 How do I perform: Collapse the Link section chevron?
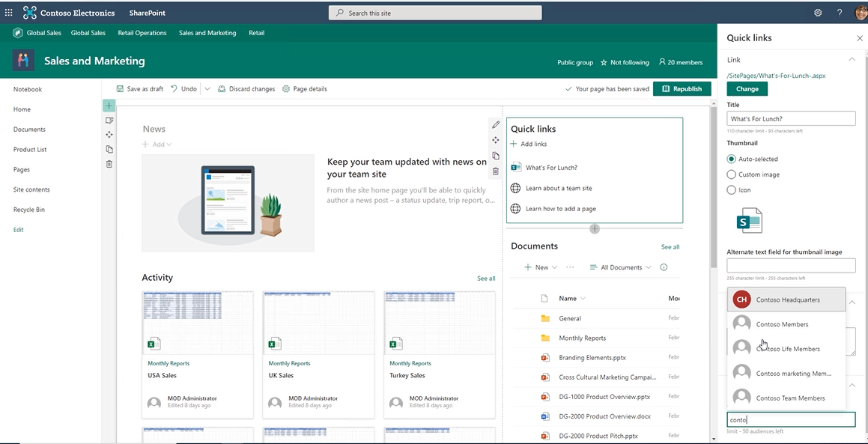click(852, 59)
